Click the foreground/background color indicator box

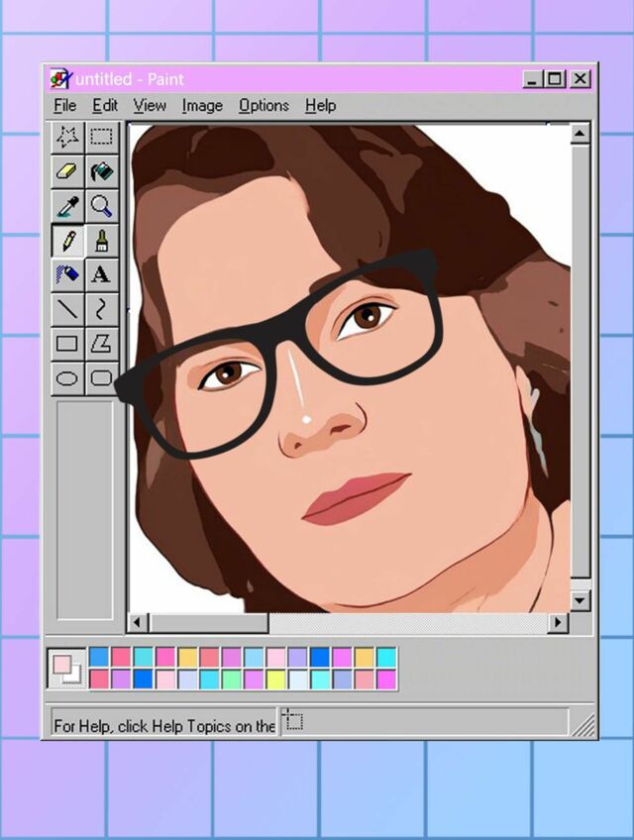(x=66, y=669)
